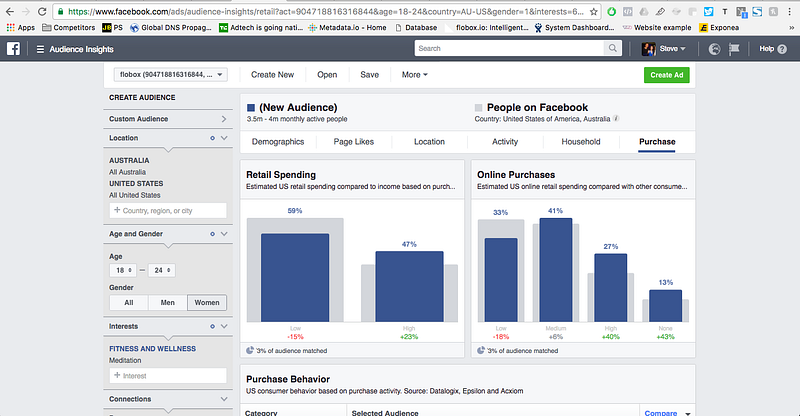Switch to the Page Likes tab

(354, 142)
